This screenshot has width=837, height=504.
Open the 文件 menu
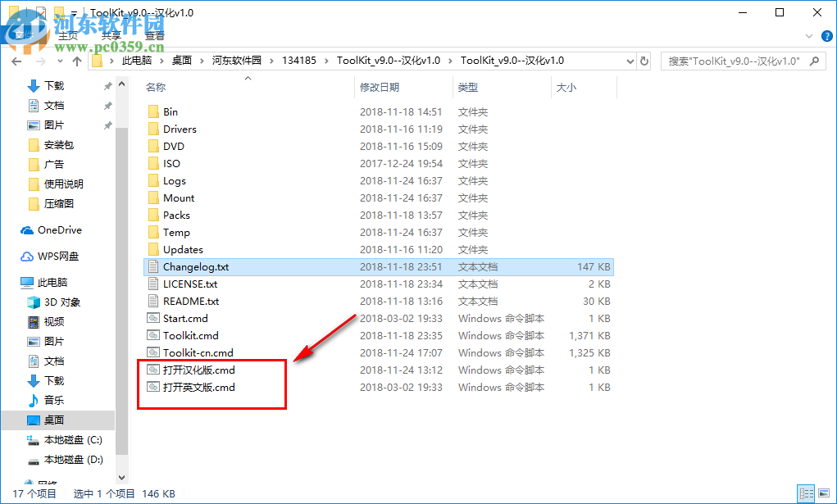click(x=22, y=35)
